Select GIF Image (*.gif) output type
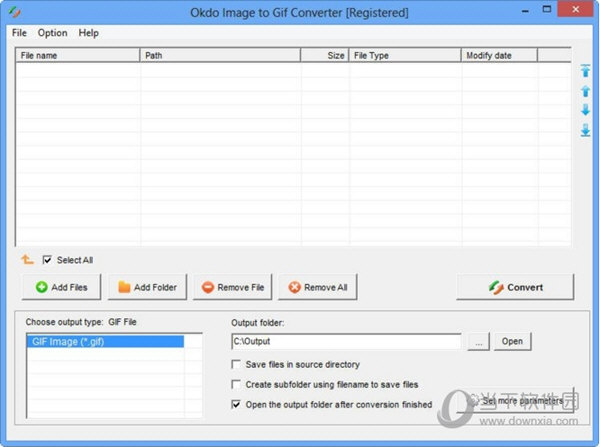600x447 pixels. pyautogui.click(x=105, y=341)
